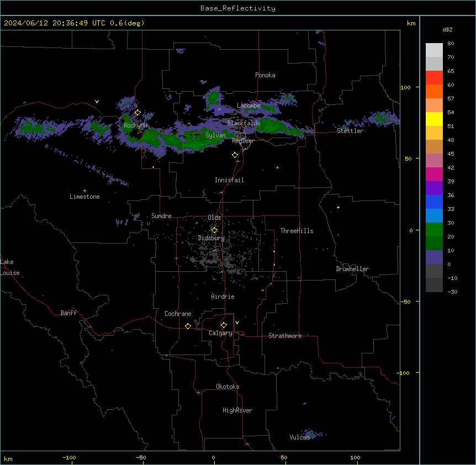Click the white asterisk marker above Limestone
This screenshot has height=465, width=476.
[x=84, y=191]
